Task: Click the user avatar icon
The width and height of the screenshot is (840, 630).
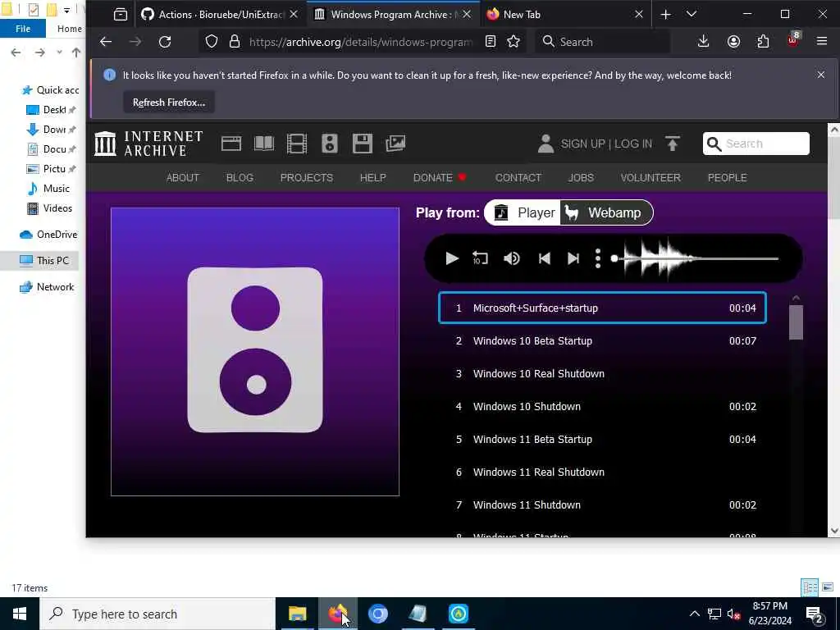Action: pos(546,144)
